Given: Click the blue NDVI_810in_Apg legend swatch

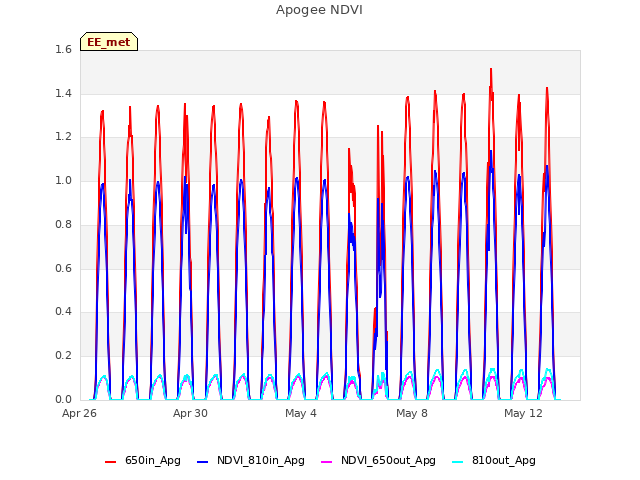Looking at the screenshot, I should click(202, 462).
